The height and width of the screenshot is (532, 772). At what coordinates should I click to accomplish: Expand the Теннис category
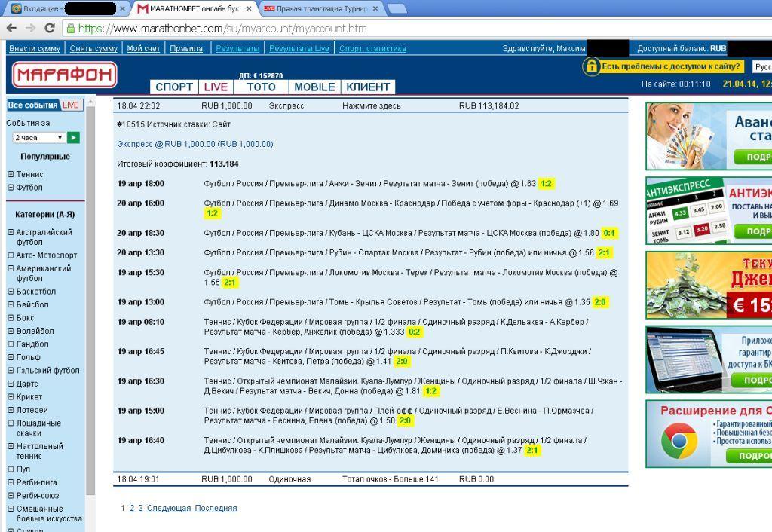pos(11,174)
